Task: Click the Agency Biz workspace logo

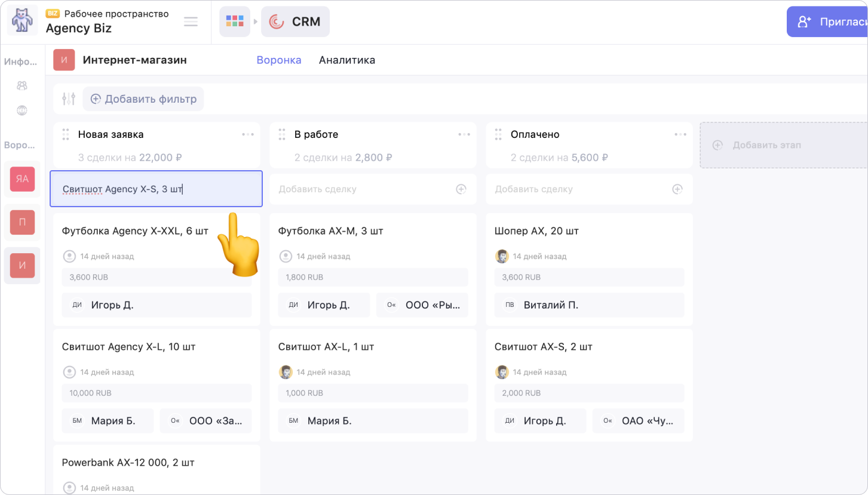Action: 22,21
